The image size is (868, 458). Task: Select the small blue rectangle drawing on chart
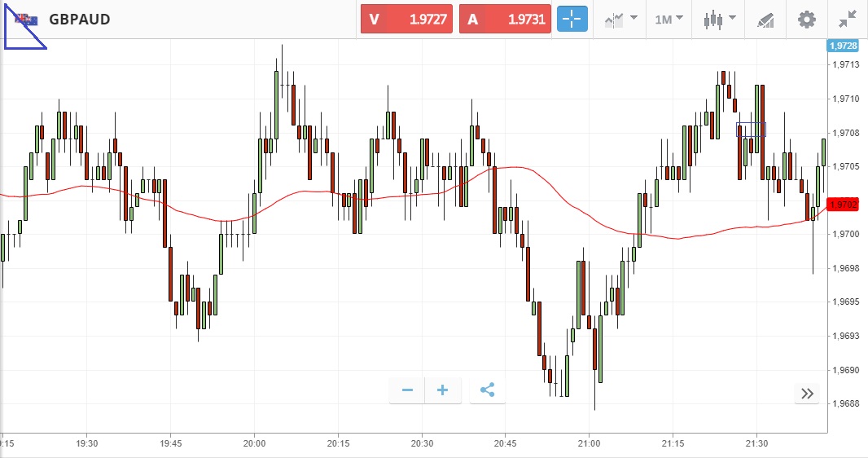tap(751, 130)
